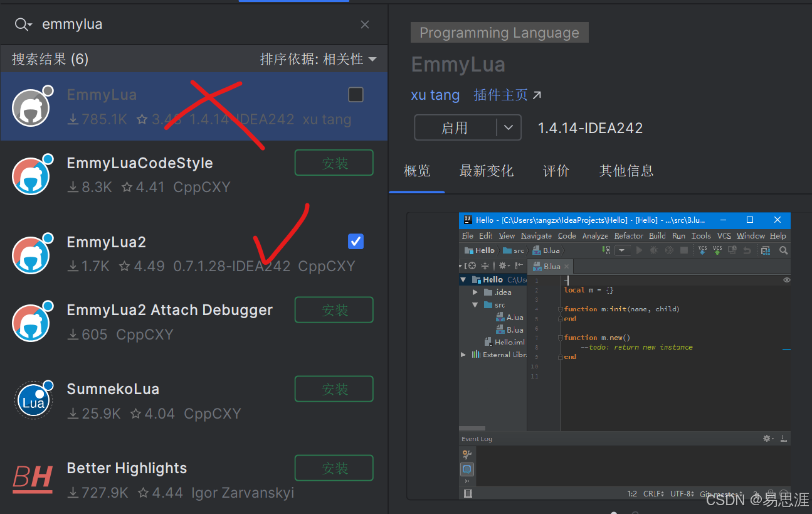Focus the plugin search field

(x=194, y=24)
